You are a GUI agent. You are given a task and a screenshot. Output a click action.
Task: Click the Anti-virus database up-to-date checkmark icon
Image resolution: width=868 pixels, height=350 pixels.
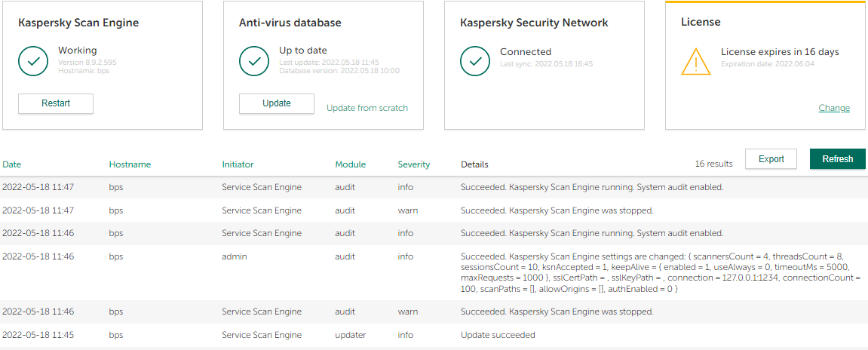[x=254, y=61]
